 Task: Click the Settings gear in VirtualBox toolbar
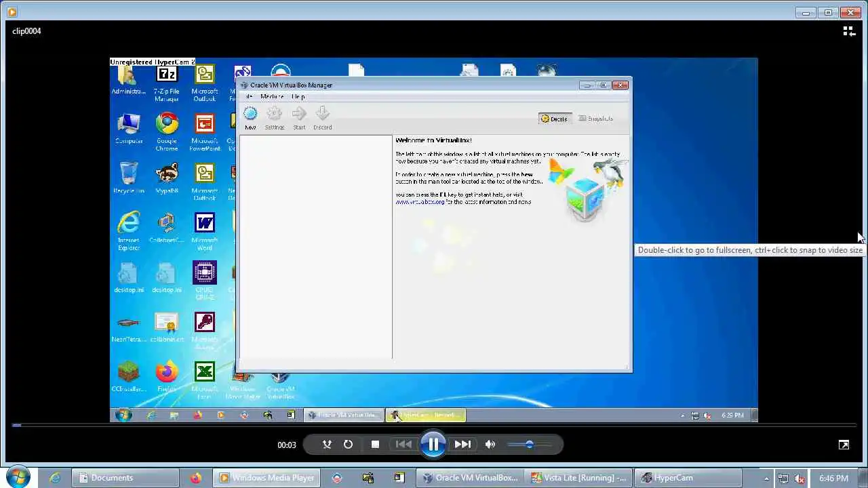(x=274, y=118)
